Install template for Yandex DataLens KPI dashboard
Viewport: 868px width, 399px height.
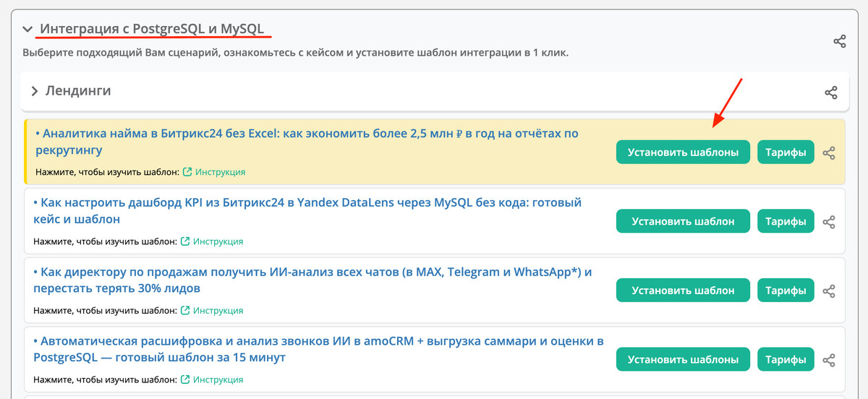pyautogui.click(x=683, y=221)
